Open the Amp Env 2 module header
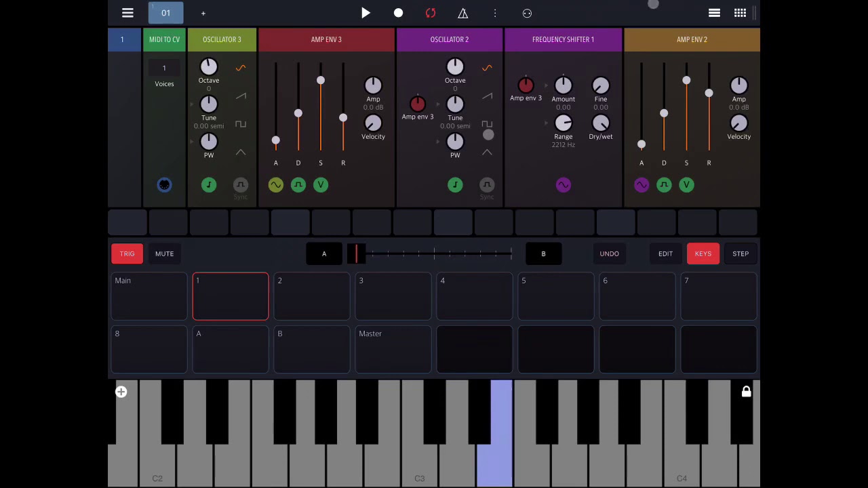The image size is (868, 488). click(692, 39)
